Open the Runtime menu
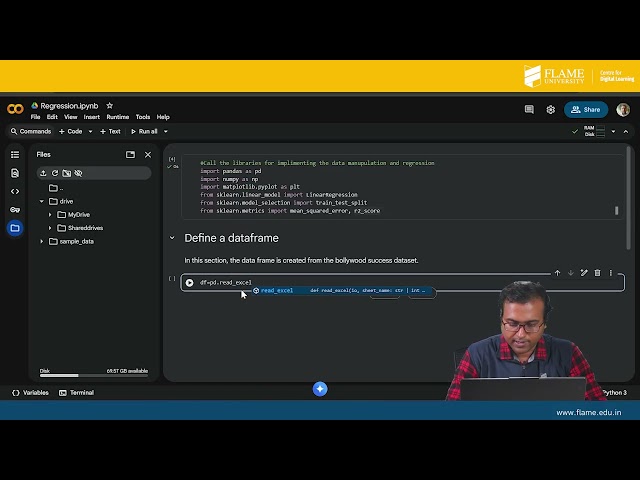The width and height of the screenshot is (640, 480). pyautogui.click(x=117, y=117)
